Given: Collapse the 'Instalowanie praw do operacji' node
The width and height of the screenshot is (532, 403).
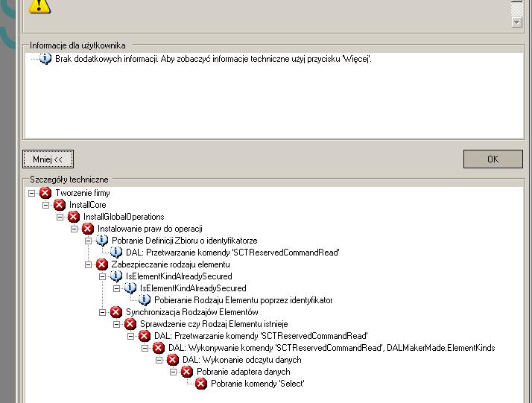Looking at the screenshot, I should click(x=75, y=229).
